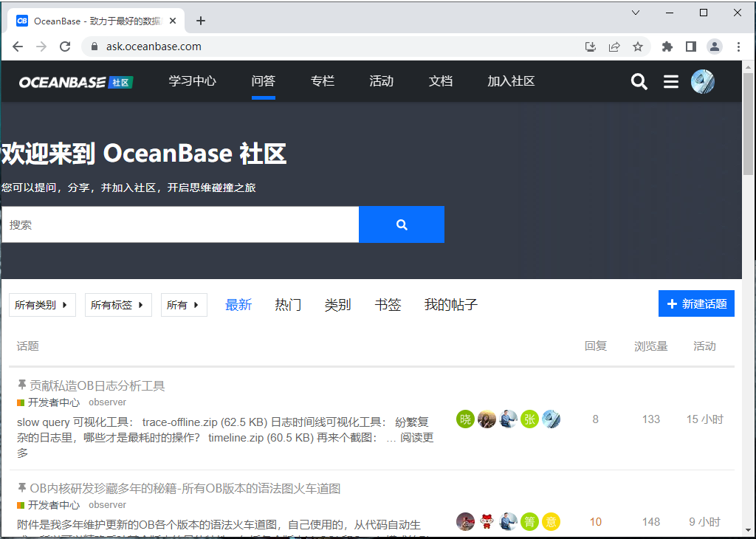Image resolution: width=756 pixels, height=539 pixels.
Task: Sort by 活动 column header
Action: click(704, 346)
